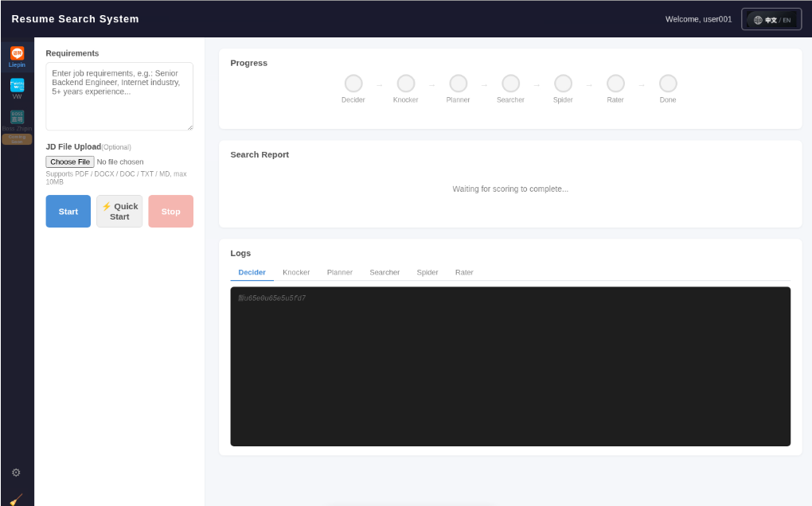
Task: Click the JD File Upload label
Action: click(73, 147)
